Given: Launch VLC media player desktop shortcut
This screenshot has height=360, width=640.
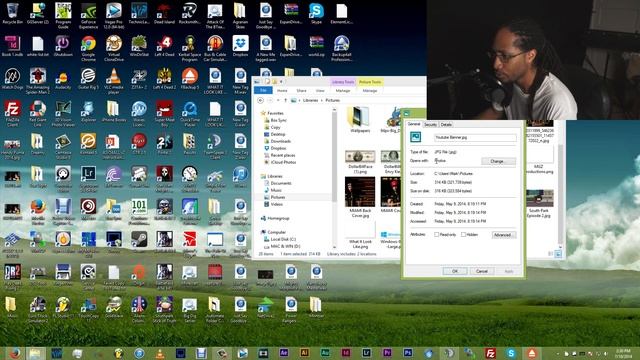Looking at the screenshot, I should point(113,81).
